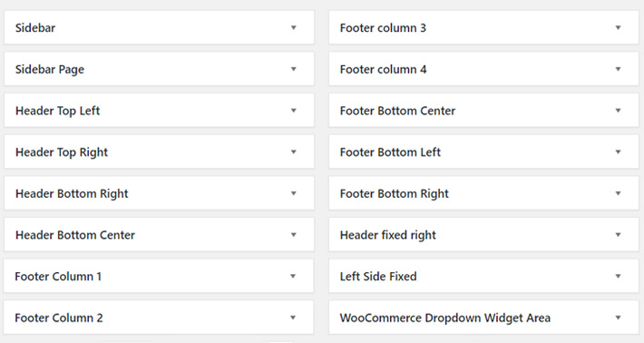Screen dimensions: 644x343
Task: Expand Footer Bottom Center arrow
Action: [618, 111]
